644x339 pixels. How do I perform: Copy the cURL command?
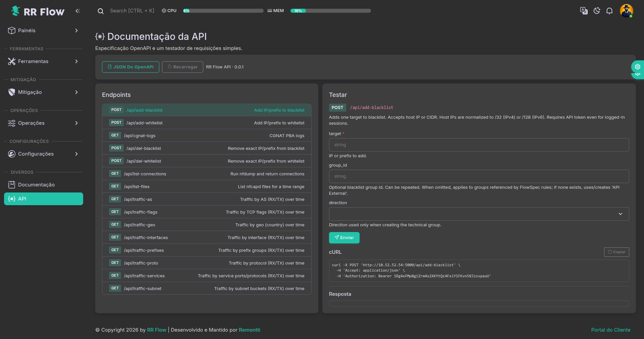(616, 252)
